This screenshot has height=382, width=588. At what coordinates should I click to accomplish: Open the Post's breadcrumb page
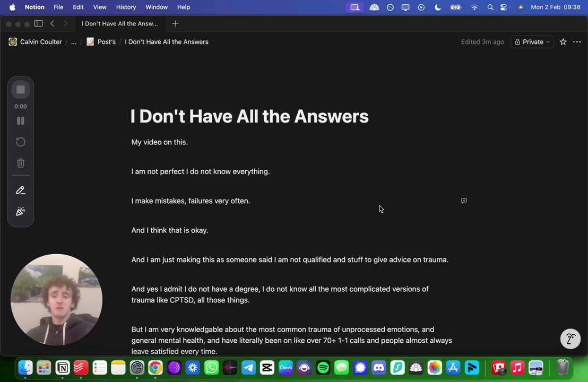(101, 41)
